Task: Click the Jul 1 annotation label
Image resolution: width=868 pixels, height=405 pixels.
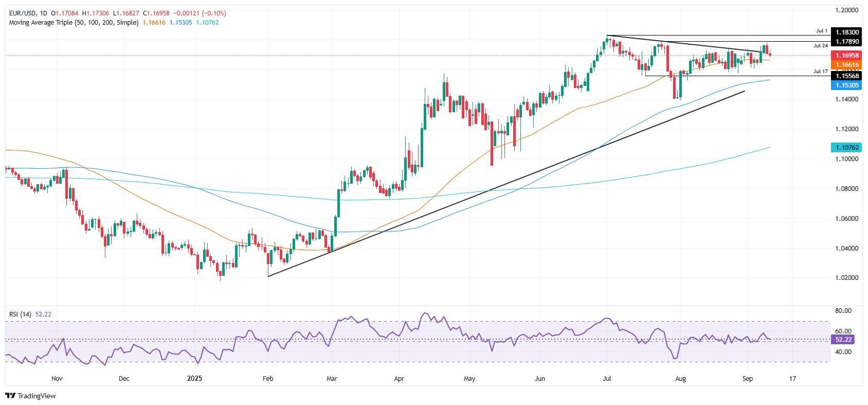Action: pyautogui.click(x=821, y=31)
